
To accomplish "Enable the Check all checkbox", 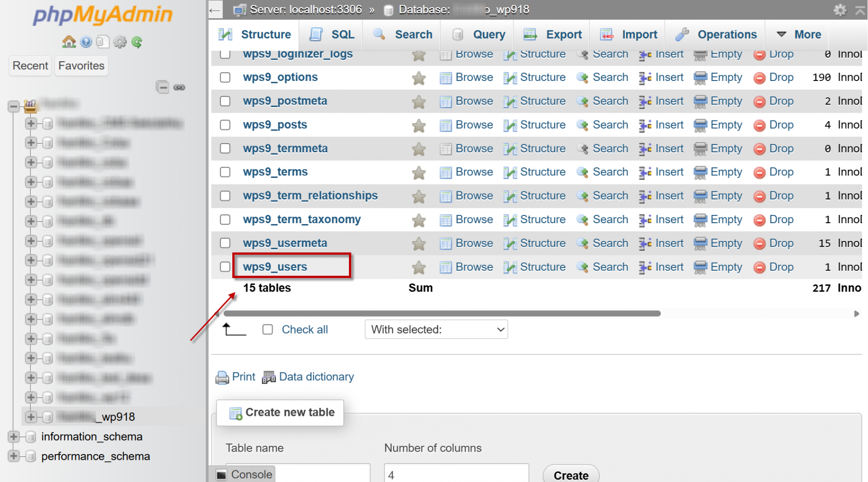I will pos(267,330).
